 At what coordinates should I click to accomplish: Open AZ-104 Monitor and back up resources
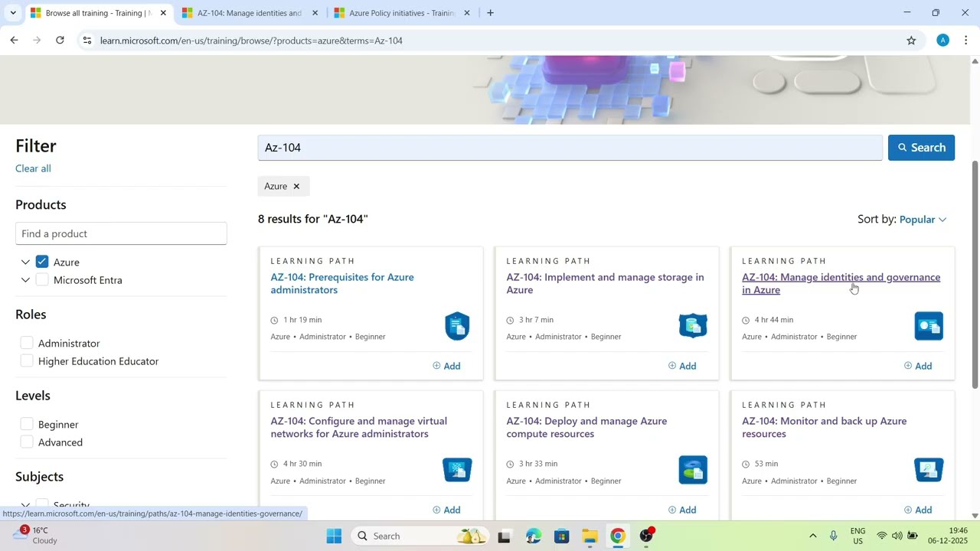824,427
